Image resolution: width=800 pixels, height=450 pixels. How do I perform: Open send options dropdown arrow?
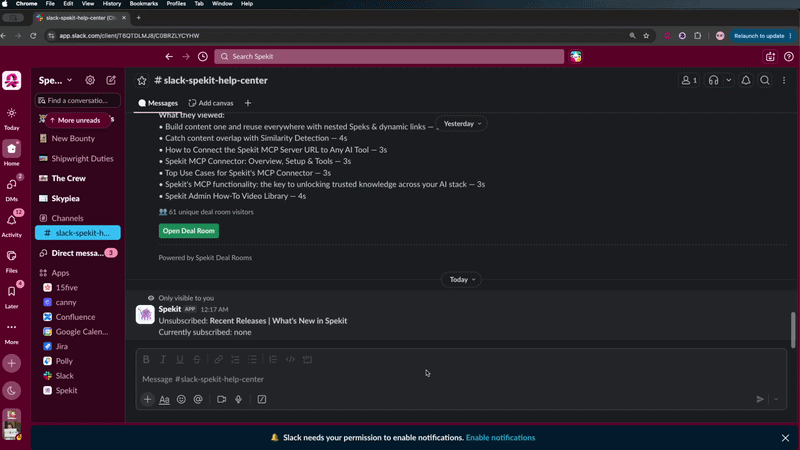(x=776, y=399)
